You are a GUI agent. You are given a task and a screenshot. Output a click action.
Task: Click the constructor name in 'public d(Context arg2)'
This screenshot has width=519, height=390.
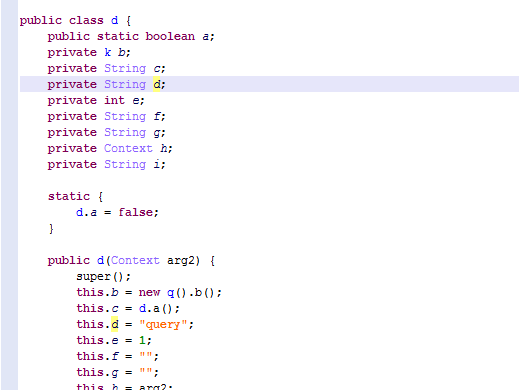[100, 260]
